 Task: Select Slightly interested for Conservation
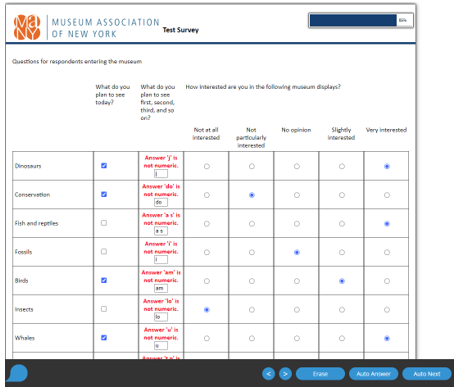coord(342,195)
